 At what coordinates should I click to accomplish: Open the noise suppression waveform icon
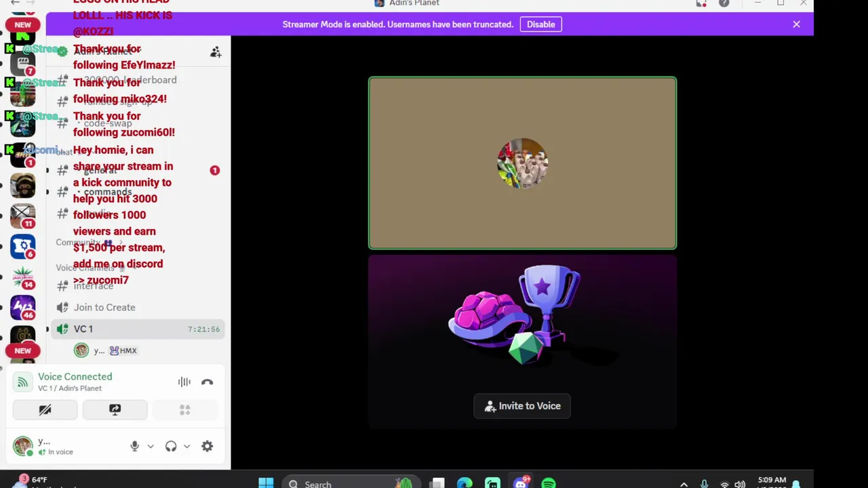[x=184, y=382]
